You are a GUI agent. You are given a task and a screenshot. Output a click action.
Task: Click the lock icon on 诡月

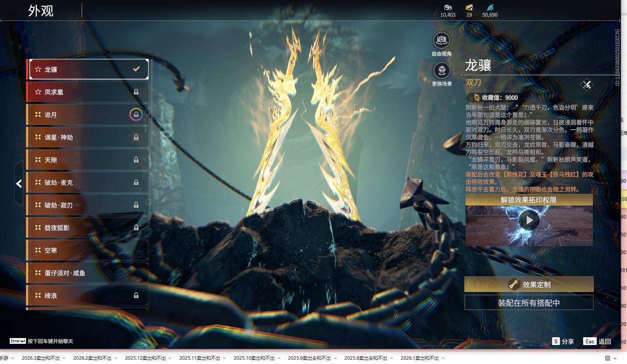pos(136,115)
